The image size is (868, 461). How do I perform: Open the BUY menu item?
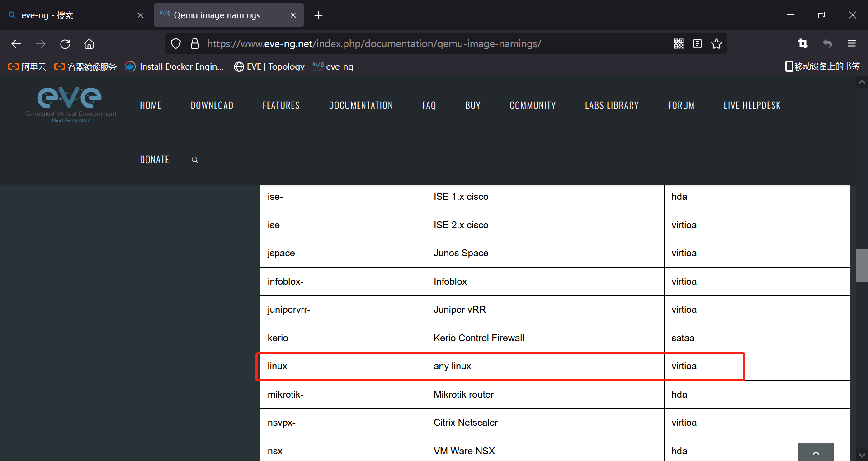pyautogui.click(x=473, y=106)
